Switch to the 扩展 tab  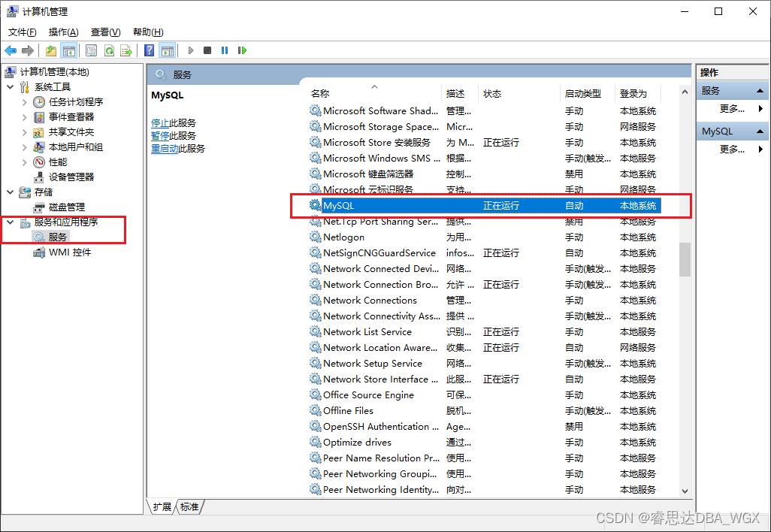[162, 506]
